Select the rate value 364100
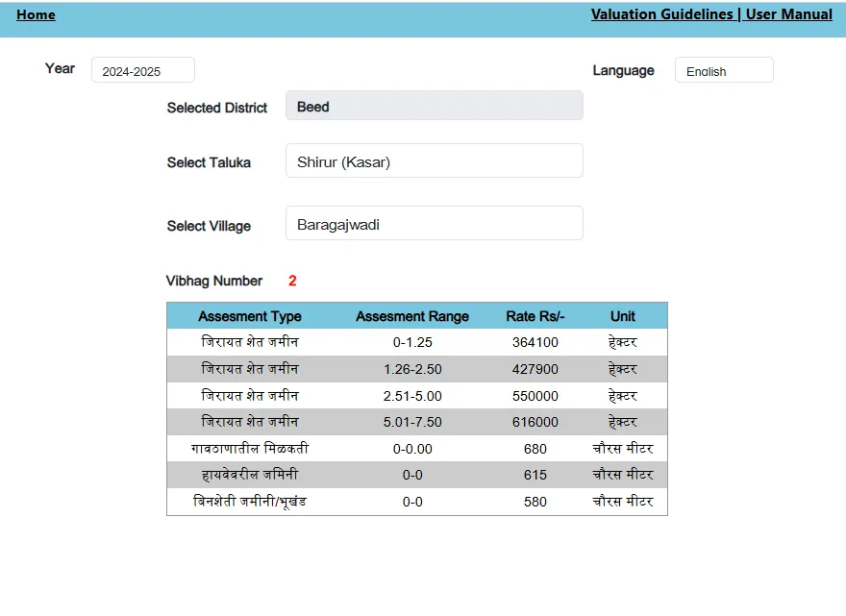The width and height of the screenshot is (846, 616). point(535,342)
